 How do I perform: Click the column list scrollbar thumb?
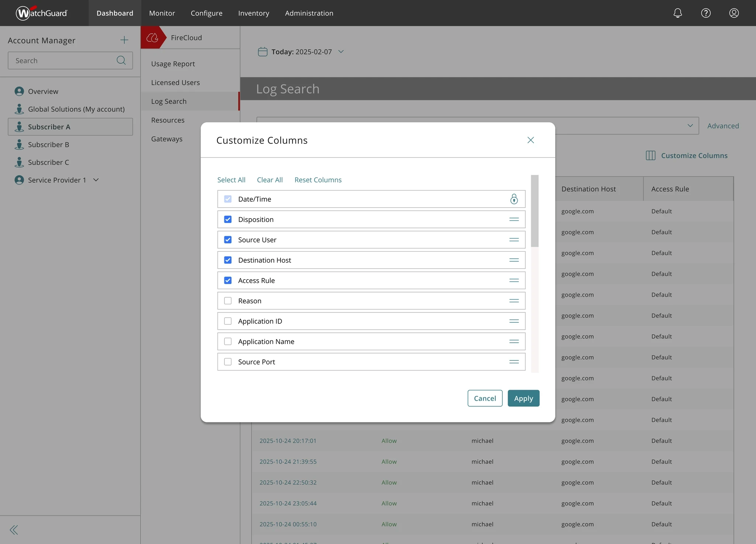point(535,211)
